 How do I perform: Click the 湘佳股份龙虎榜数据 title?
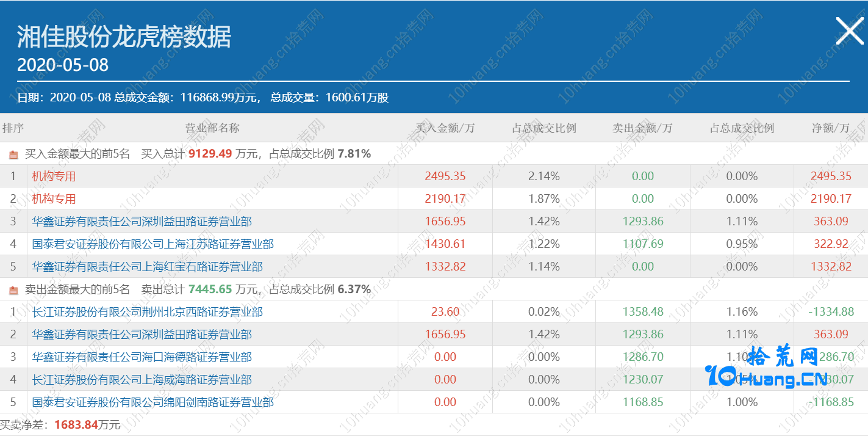[124, 37]
